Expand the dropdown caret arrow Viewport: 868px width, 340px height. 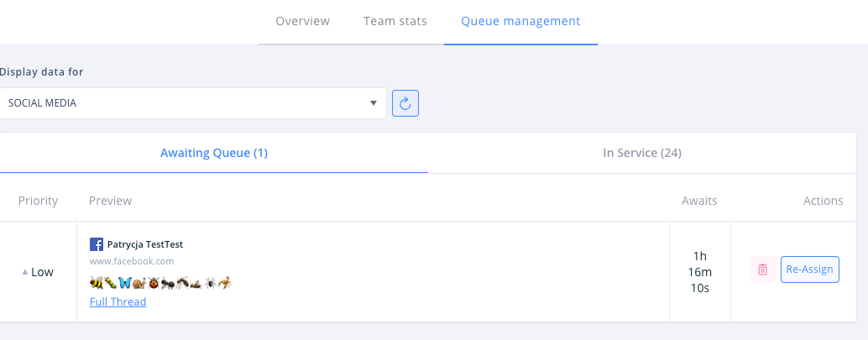point(374,103)
